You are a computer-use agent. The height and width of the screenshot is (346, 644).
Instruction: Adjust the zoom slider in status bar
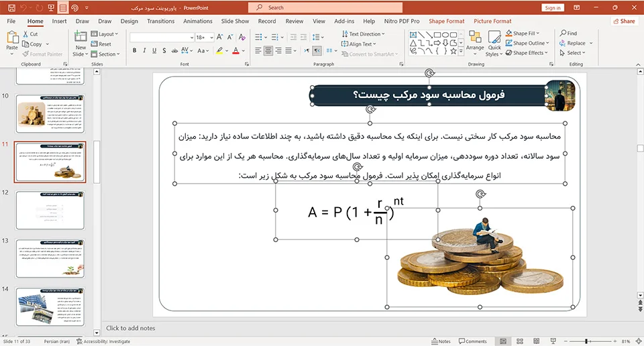(586, 341)
